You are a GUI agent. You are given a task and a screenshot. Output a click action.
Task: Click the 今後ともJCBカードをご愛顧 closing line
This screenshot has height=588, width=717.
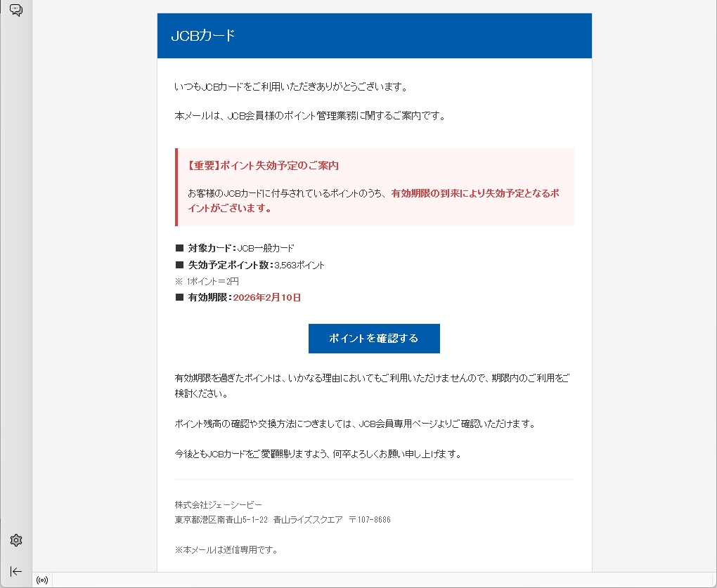[318, 454]
